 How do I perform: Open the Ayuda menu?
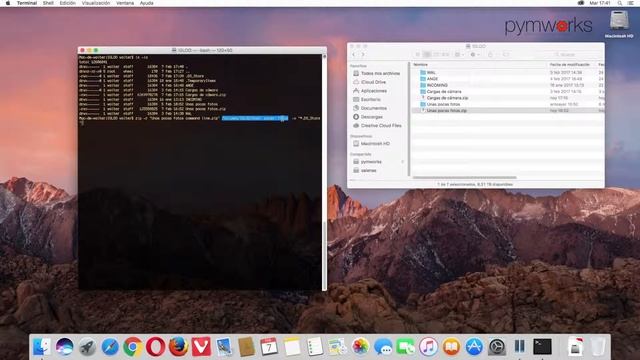[x=147, y=3]
